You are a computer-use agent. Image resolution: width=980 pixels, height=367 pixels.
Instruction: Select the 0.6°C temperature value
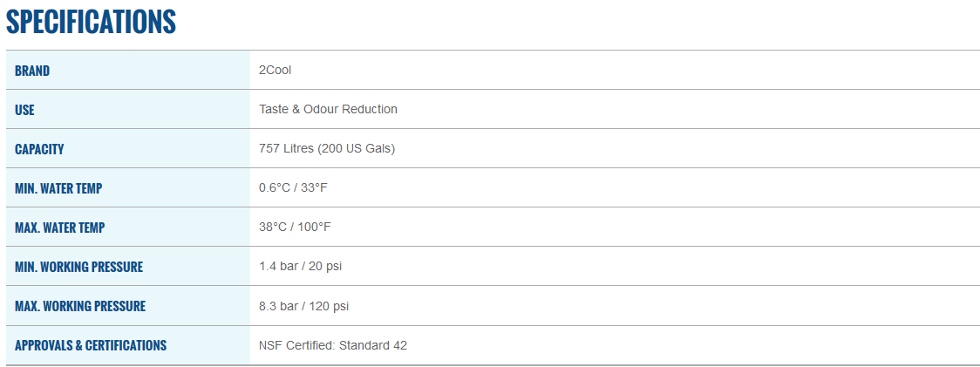click(276, 187)
